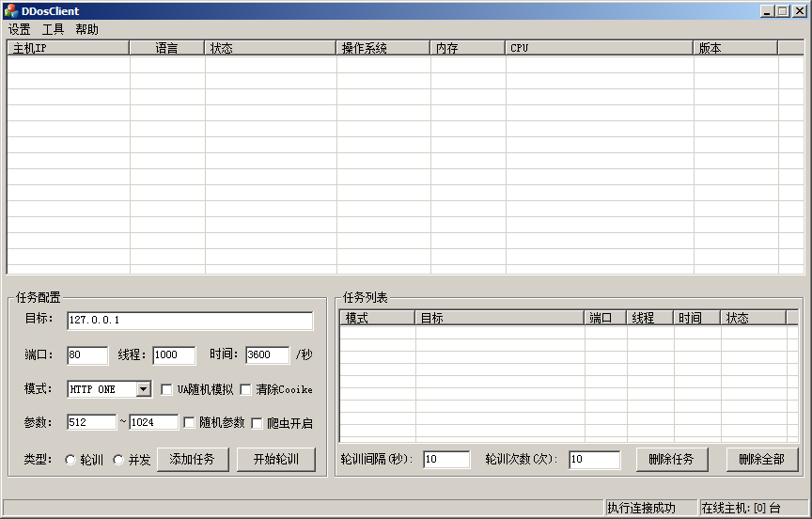Open the 帮助 menu
Screen dimensions: 812x519
(87, 29)
